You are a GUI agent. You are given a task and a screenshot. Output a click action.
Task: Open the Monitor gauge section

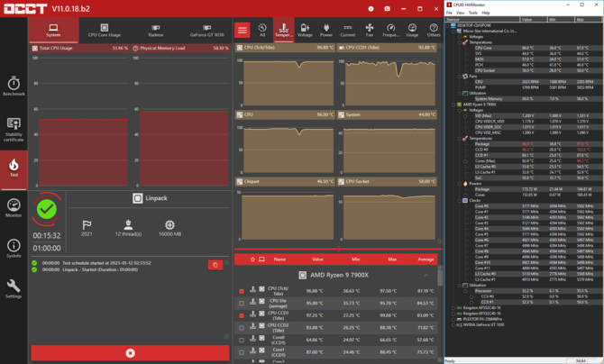(14, 208)
